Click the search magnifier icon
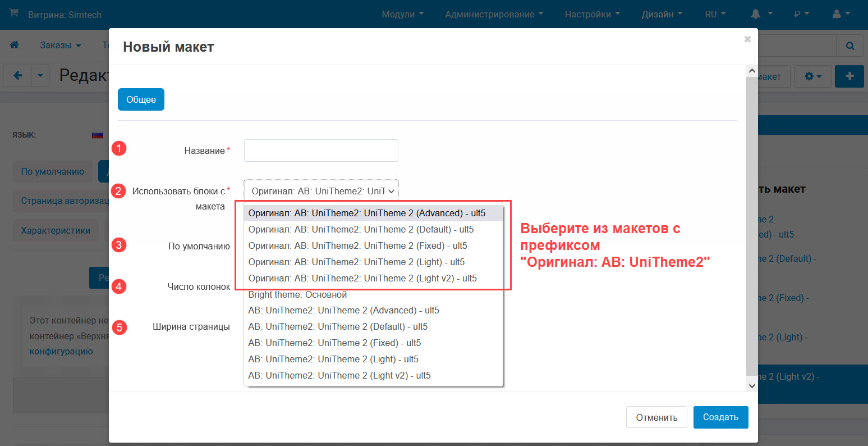The image size is (868, 446). (x=849, y=45)
